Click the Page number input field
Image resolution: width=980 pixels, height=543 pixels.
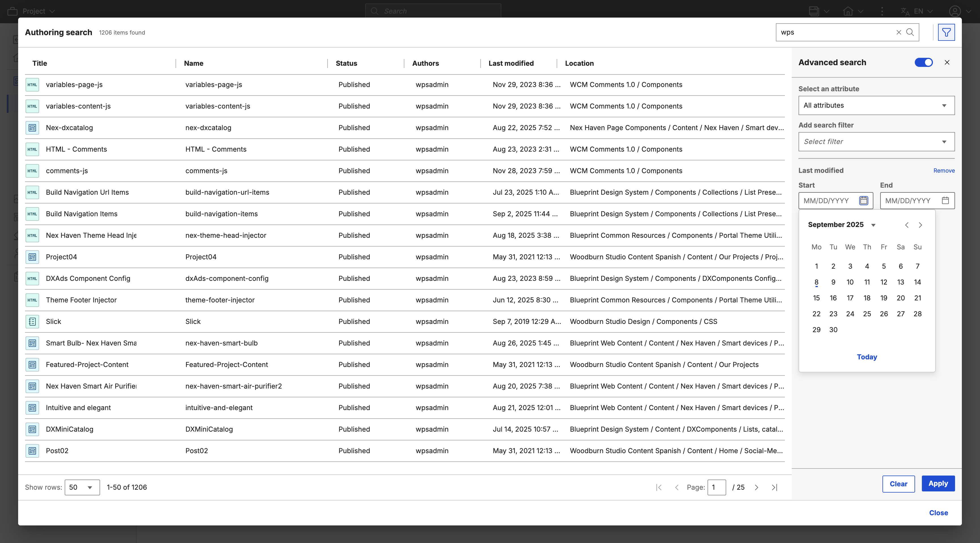716,487
